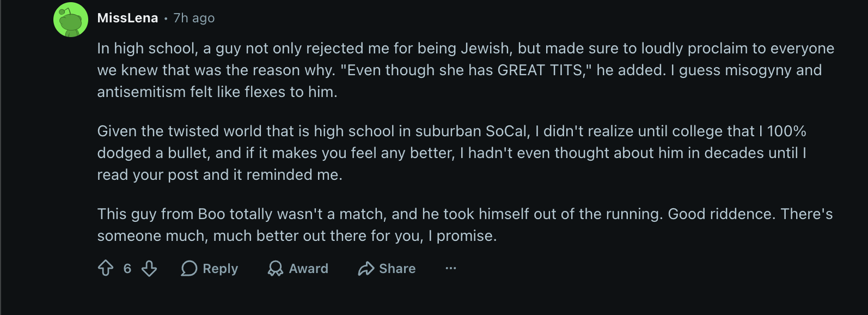Visit the MissLena username profile link
The image size is (868, 315).
click(127, 18)
